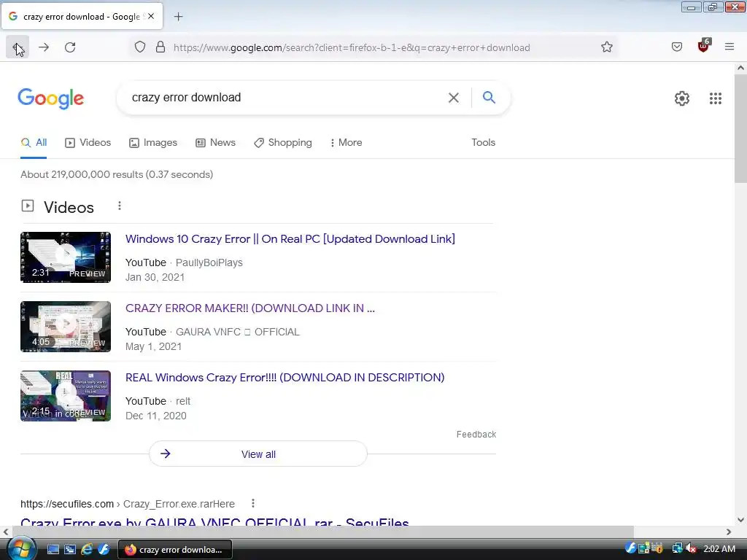
Task: Click PaullyBoiPlays channel name
Action: click(209, 262)
